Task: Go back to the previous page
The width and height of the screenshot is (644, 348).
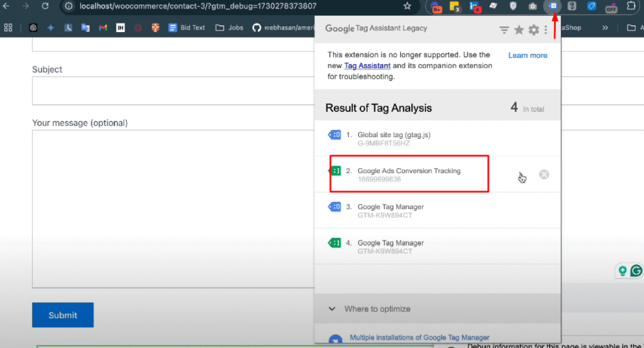Action: coord(6,6)
